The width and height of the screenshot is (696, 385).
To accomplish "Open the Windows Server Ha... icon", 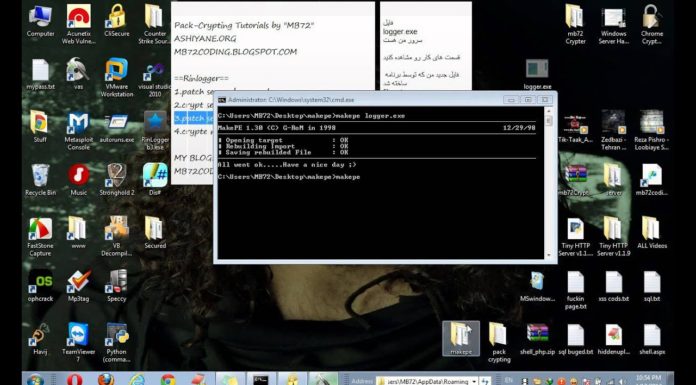I will (x=613, y=24).
